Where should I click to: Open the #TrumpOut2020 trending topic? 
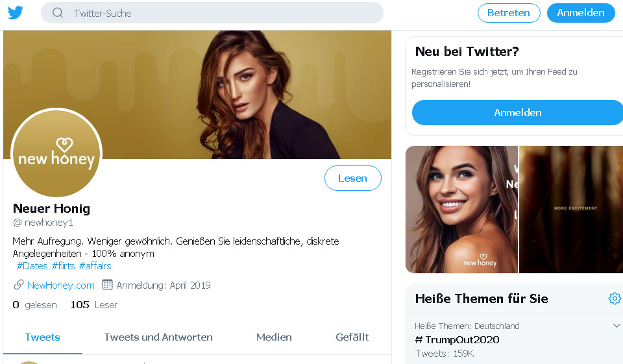457,339
